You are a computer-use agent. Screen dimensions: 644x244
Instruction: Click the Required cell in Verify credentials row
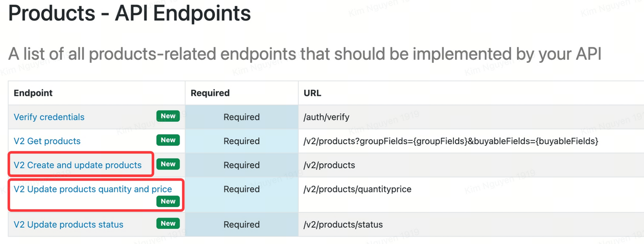(242, 117)
